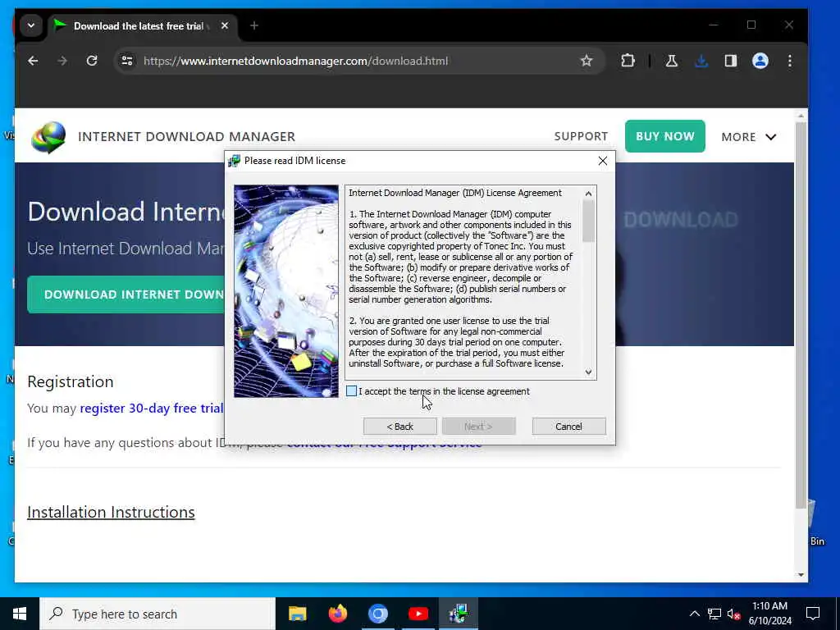Screen dimensions: 840x630
Task: Open Windows Start menu
Action: point(20,614)
